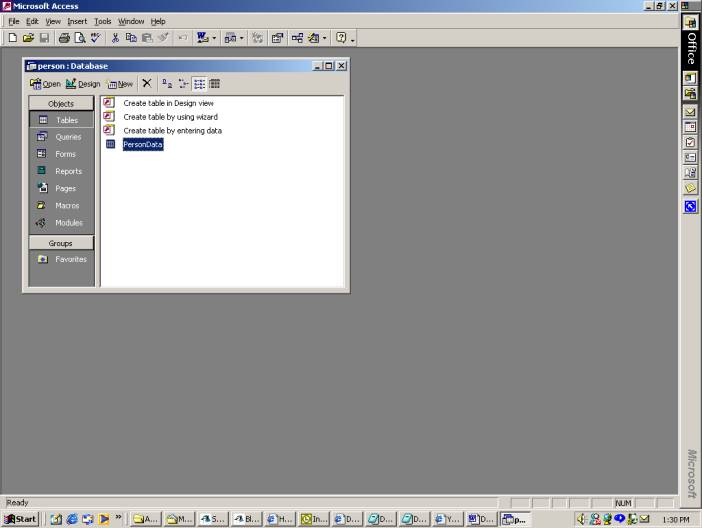Image resolution: width=702 pixels, height=528 pixels.
Task: Click the Print icon in the toolbar
Action: (64, 38)
